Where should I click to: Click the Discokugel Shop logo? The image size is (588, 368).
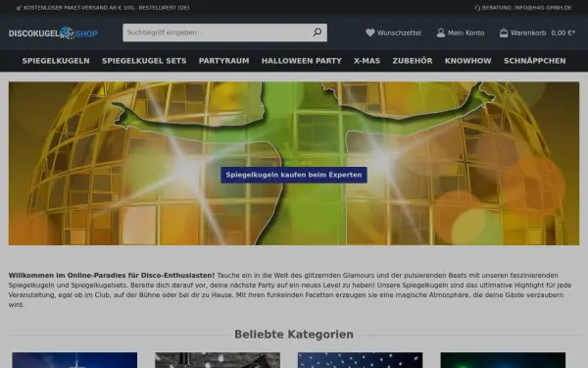[53, 33]
